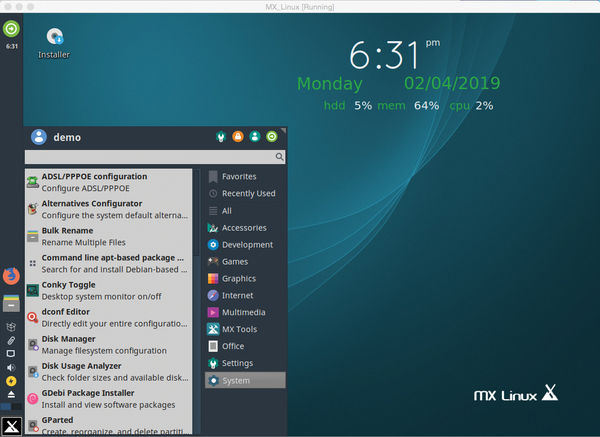Open the Accessories category

245,228
